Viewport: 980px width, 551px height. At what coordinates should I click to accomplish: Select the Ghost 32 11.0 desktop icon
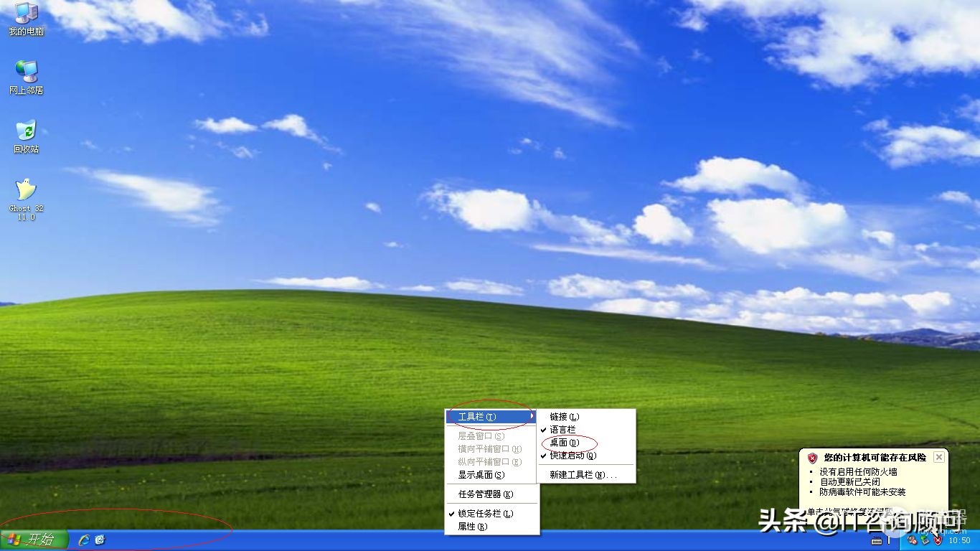[27, 199]
